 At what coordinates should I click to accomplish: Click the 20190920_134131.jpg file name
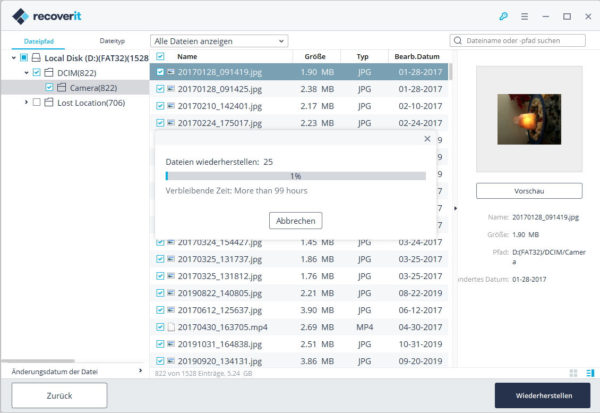click(220, 361)
